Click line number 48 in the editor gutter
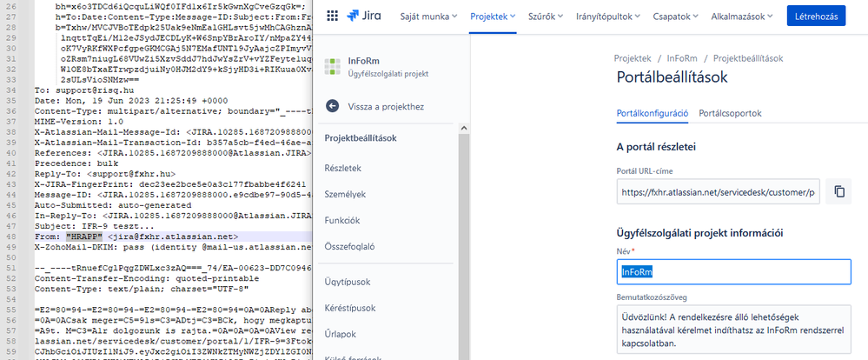 [13, 236]
